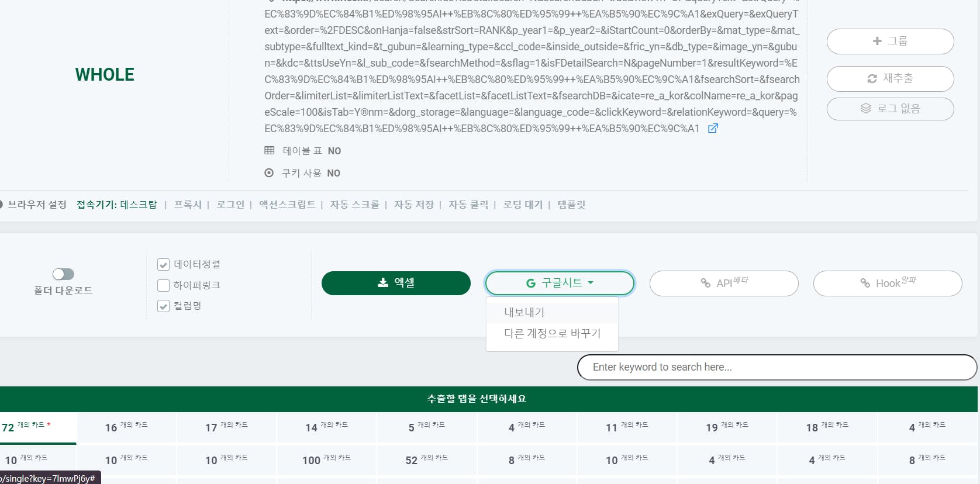Click the refresh icon on 재추출 button
980x484 pixels.
click(x=872, y=78)
